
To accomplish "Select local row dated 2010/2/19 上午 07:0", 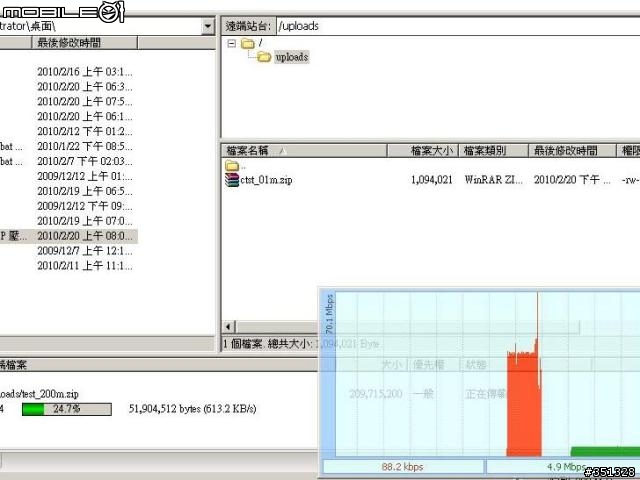I will (85, 221).
